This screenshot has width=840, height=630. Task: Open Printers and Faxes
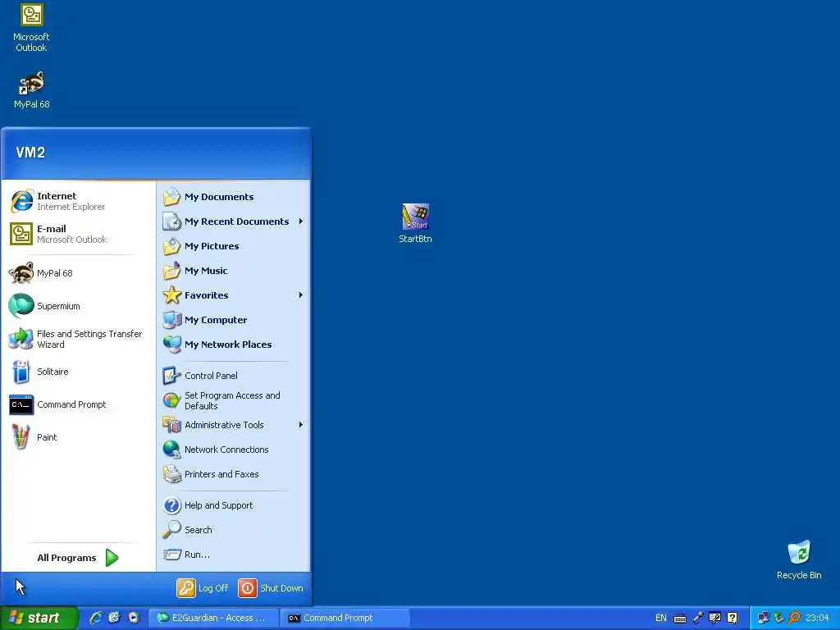point(234,474)
